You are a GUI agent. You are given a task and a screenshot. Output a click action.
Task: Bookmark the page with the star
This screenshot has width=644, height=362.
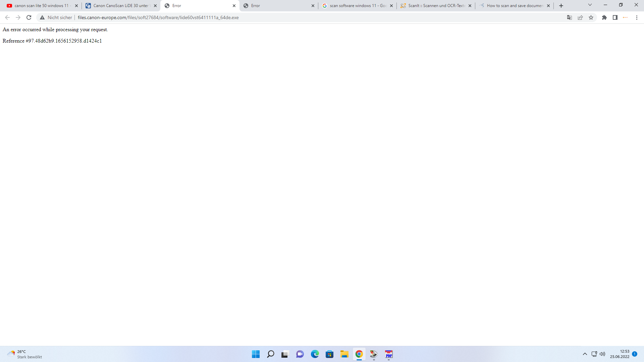(x=591, y=17)
